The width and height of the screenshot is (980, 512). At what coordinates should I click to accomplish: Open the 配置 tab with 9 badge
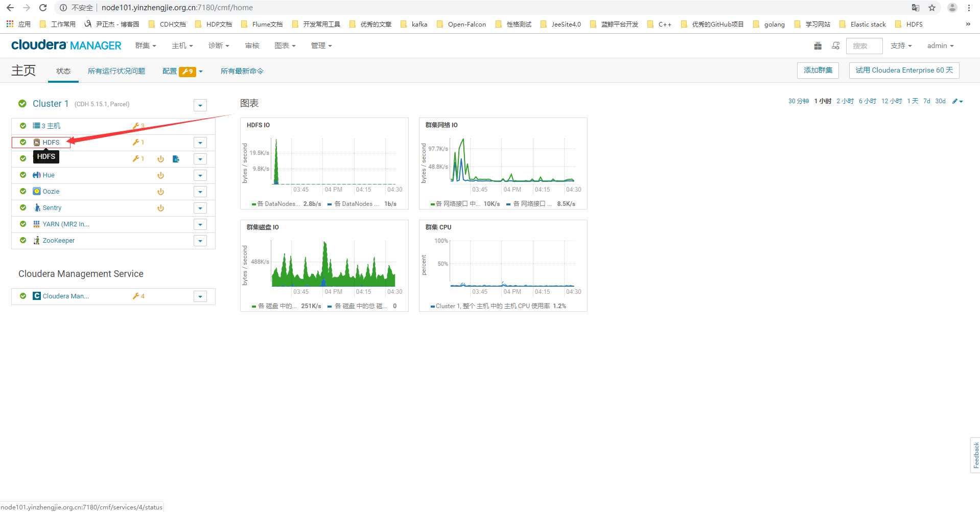point(182,71)
